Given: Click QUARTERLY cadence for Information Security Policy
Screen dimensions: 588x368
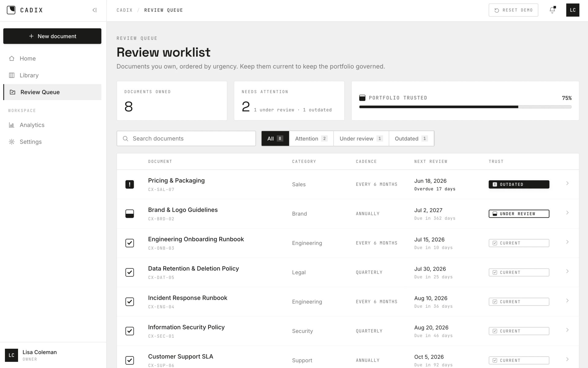Looking at the screenshot, I should coord(369,331).
